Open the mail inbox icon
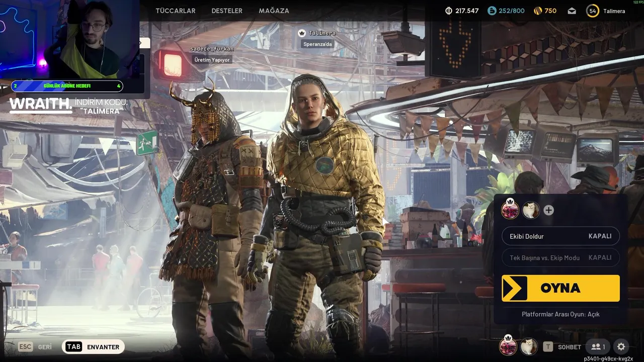This screenshot has height=362, width=644. [x=572, y=11]
